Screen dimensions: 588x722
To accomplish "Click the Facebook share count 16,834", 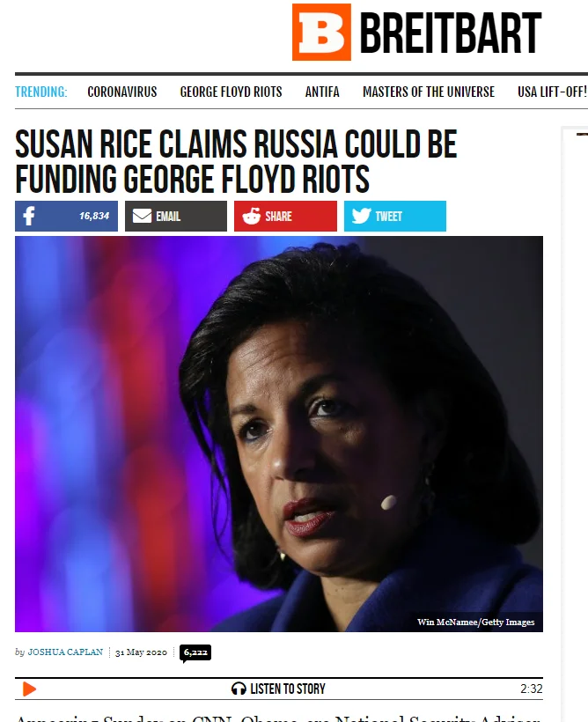I will [x=94, y=216].
